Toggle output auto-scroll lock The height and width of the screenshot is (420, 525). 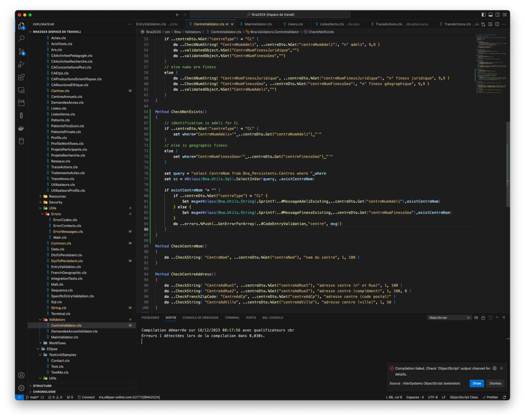click(483, 318)
